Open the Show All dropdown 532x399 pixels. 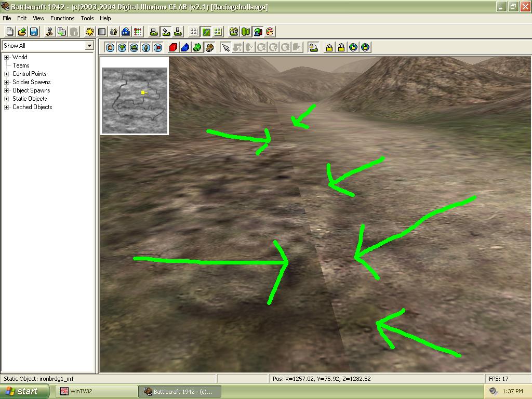(x=89, y=46)
